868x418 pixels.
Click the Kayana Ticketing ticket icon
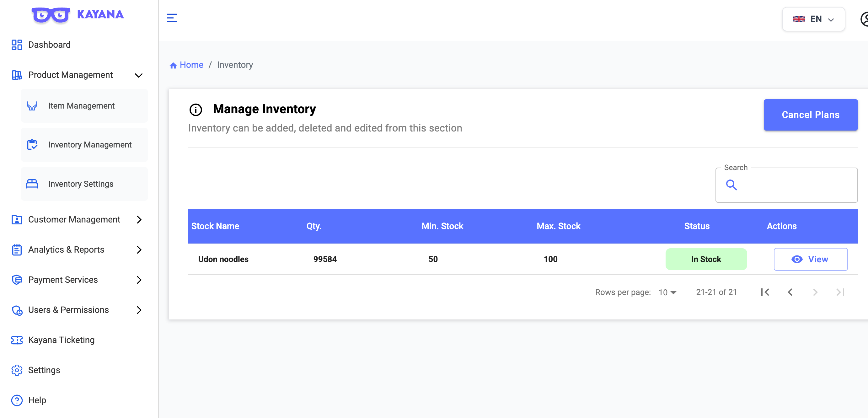coord(17,340)
